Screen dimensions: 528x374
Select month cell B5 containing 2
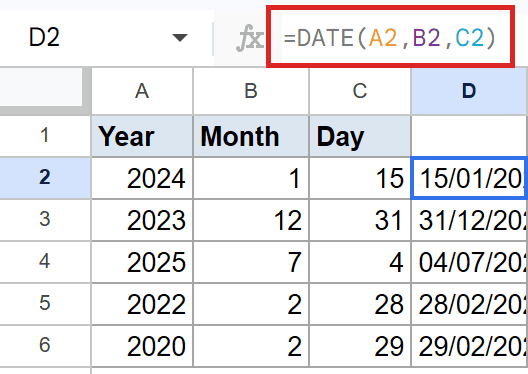(x=251, y=304)
